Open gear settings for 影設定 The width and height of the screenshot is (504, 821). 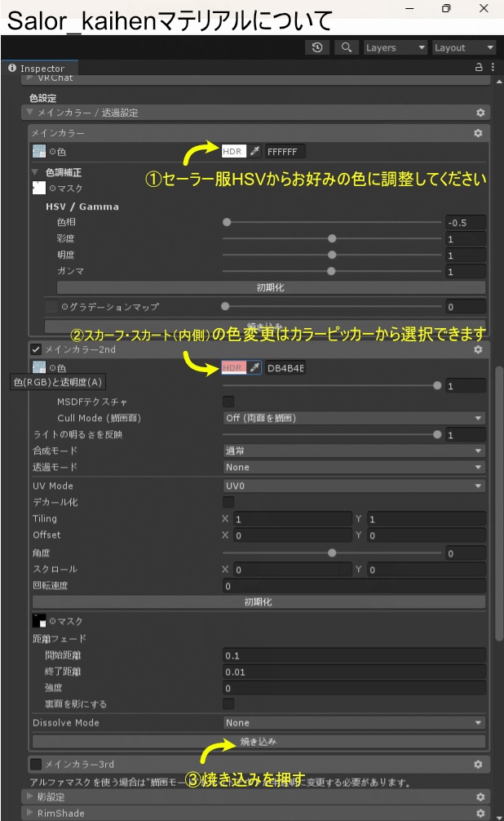click(480, 797)
